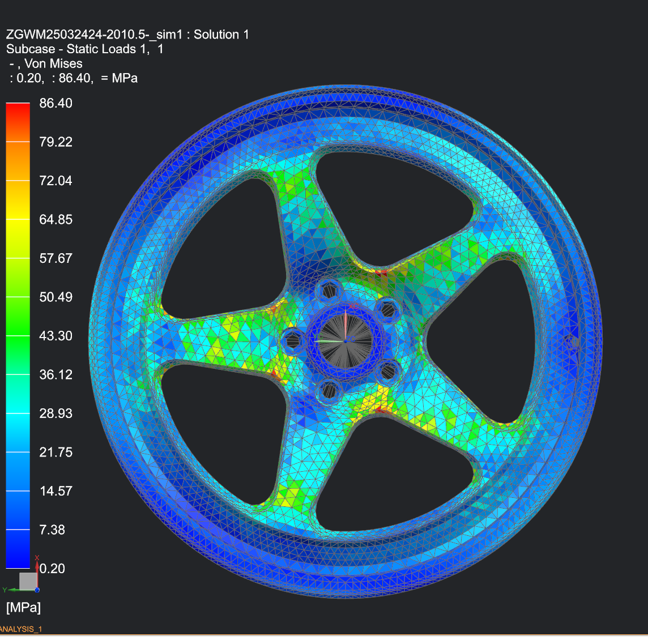This screenshot has width=648, height=644.
Task: Click the 43.30 legend label
Action: (56, 336)
